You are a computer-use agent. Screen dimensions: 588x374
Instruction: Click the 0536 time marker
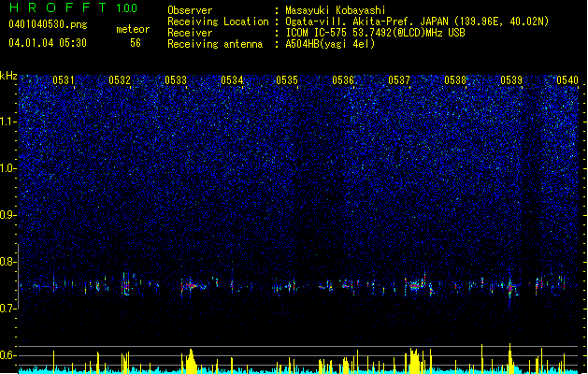click(x=343, y=80)
